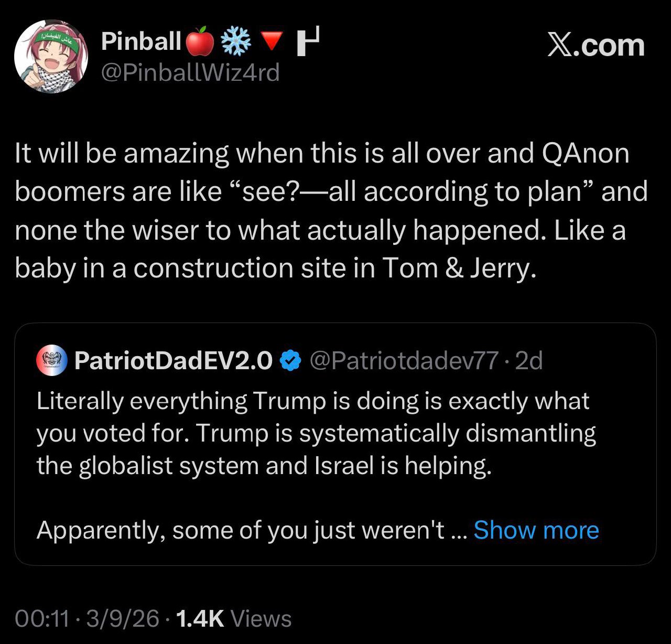Click the 3/9/26 post date
The height and width of the screenshot is (644, 671).
pos(123,618)
